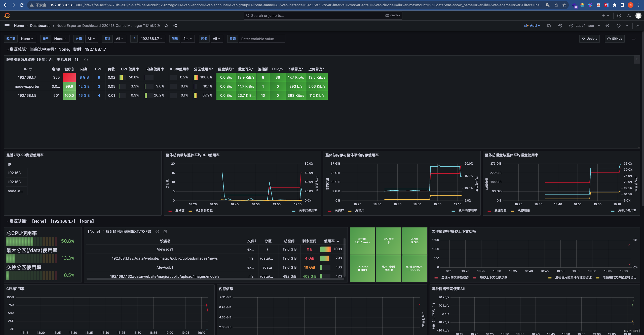Open the Last 1 hour time picker
Viewport: 644px width, 335px height.
(585, 26)
